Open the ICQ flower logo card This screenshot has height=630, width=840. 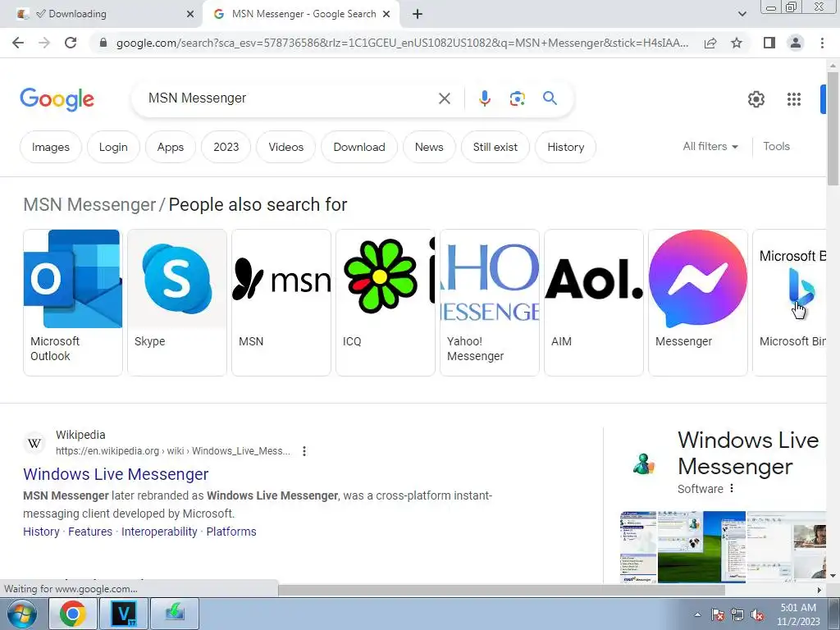pos(386,303)
